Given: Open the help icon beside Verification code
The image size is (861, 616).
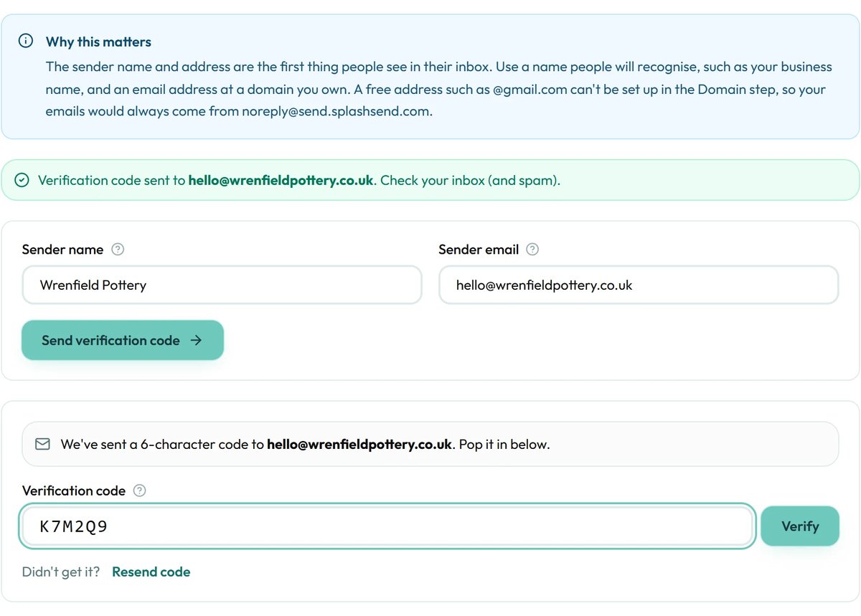Looking at the screenshot, I should click(140, 491).
